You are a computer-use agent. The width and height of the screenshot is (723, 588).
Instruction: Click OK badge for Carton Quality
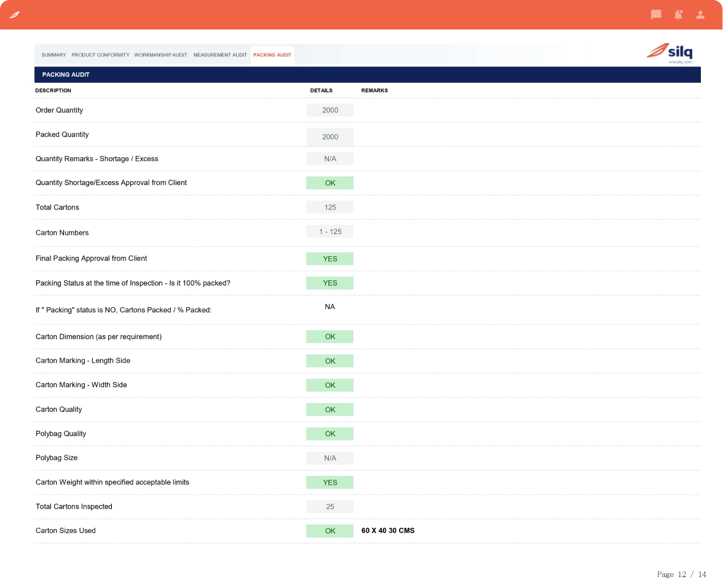pos(330,410)
